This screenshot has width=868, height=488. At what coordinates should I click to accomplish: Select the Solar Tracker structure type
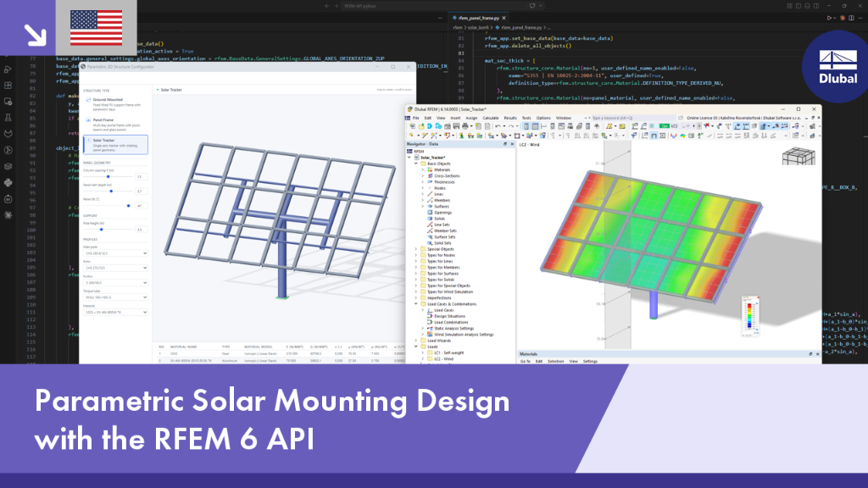pyautogui.click(x=115, y=144)
